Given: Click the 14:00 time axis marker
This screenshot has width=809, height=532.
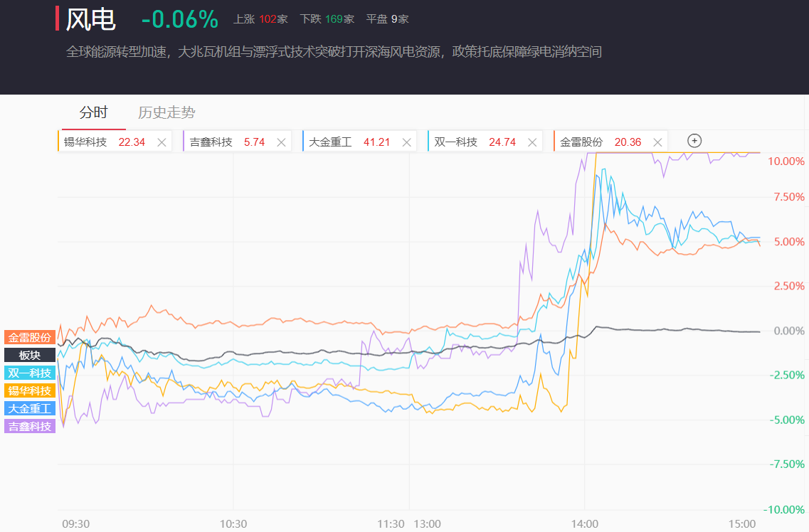Looking at the screenshot, I should (x=585, y=523).
